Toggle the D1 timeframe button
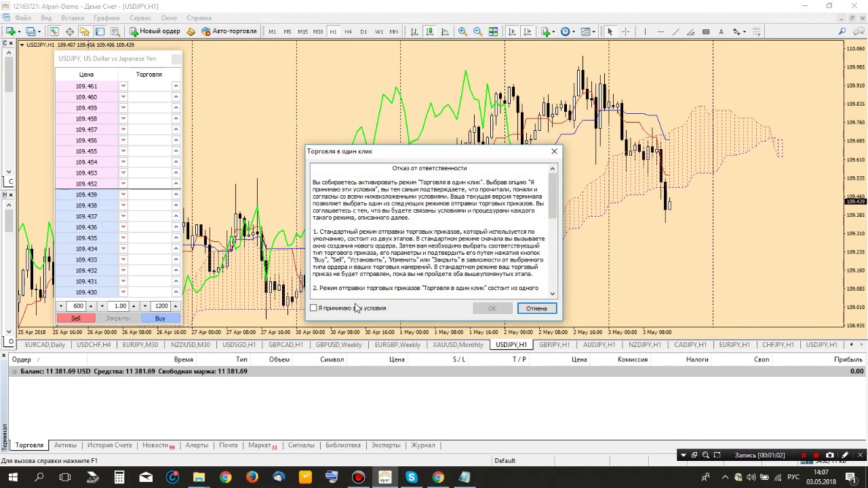This screenshot has height=488, width=868. pyautogui.click(x=363, y=31)
